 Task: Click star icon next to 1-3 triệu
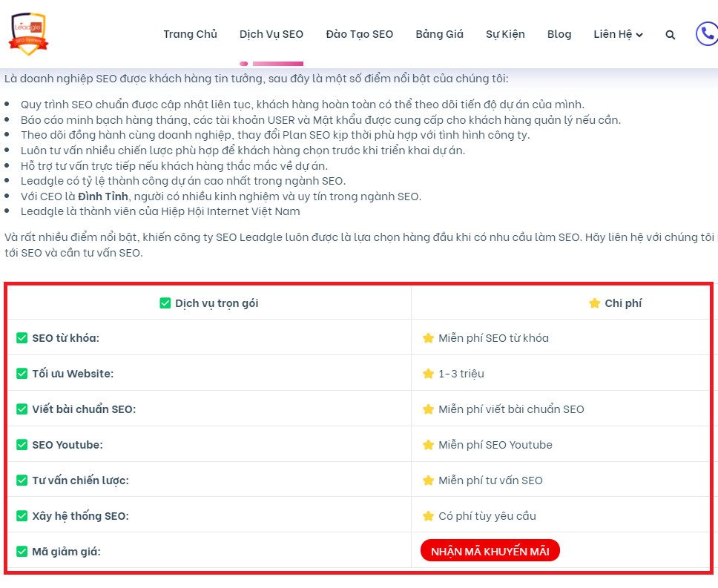click(428, 374)
